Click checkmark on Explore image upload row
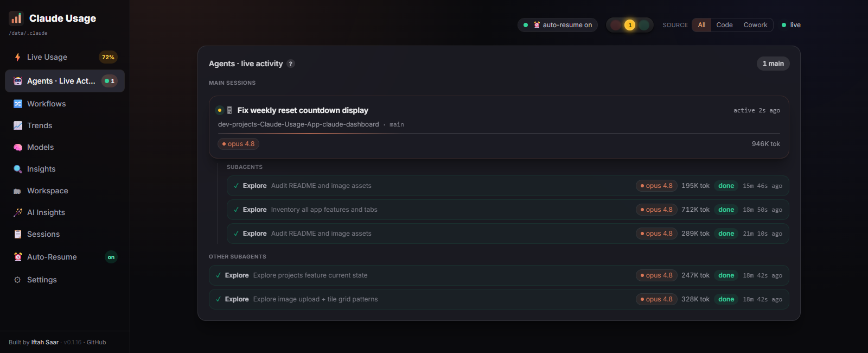868x353 pixels. (218, 299)
